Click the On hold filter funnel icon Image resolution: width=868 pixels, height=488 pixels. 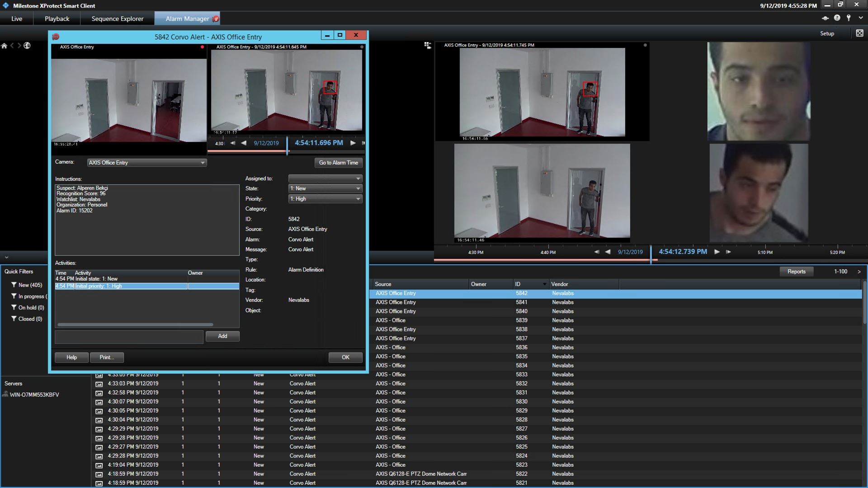coord(14,308)
